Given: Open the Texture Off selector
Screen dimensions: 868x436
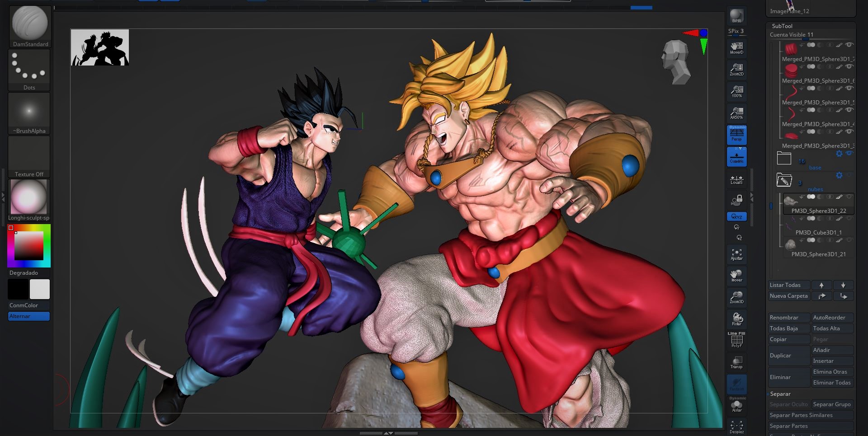Looking at the screenshot, I should coord(29,156).
